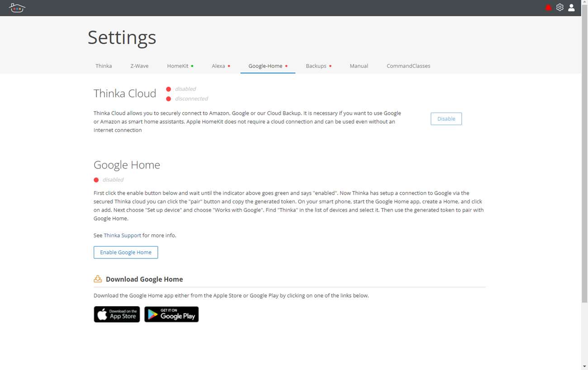The image size is (588, 370).
Task: Disable the Thinka Cloud connection
Action: [446, 119]
